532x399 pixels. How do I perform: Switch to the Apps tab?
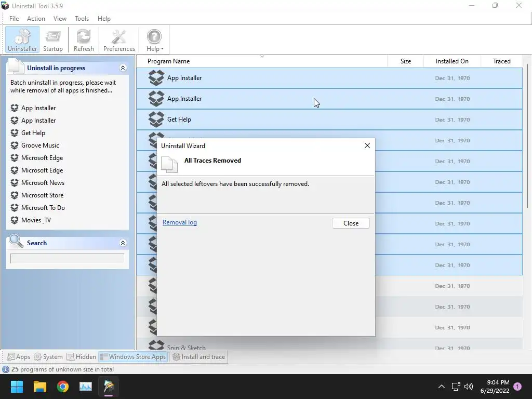[x=19, y=356]
